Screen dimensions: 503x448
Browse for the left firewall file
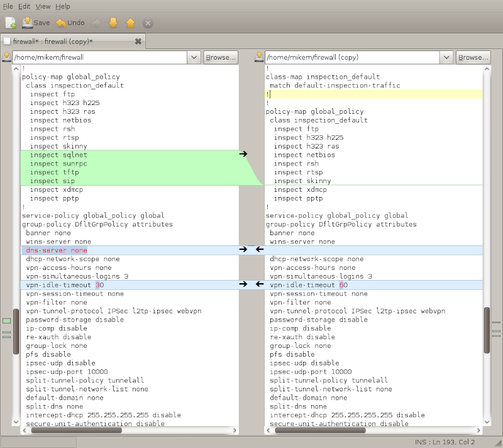pos(221,57)
